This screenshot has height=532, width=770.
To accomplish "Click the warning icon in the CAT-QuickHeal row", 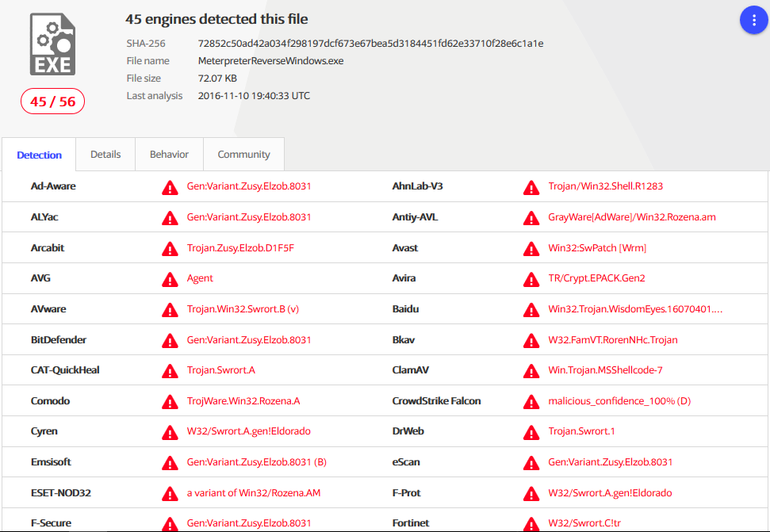I will pos(170,371).
